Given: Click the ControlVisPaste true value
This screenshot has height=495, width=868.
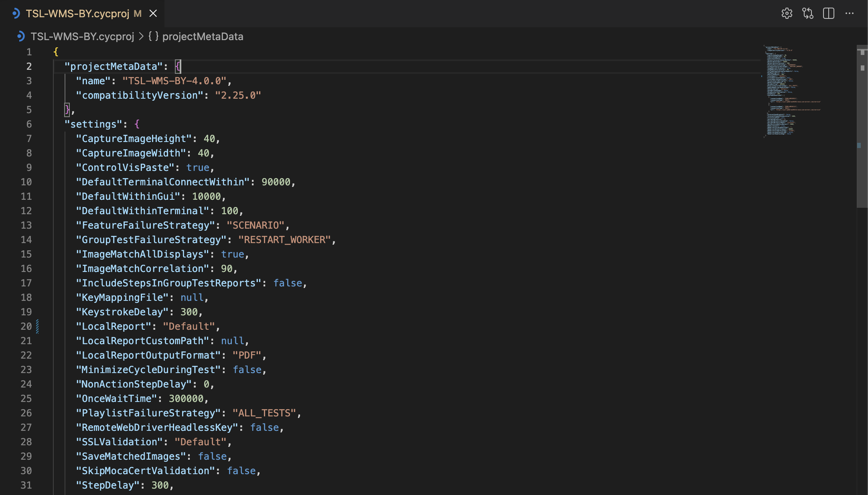Looking at the screenshot, I should click(198, 168).
